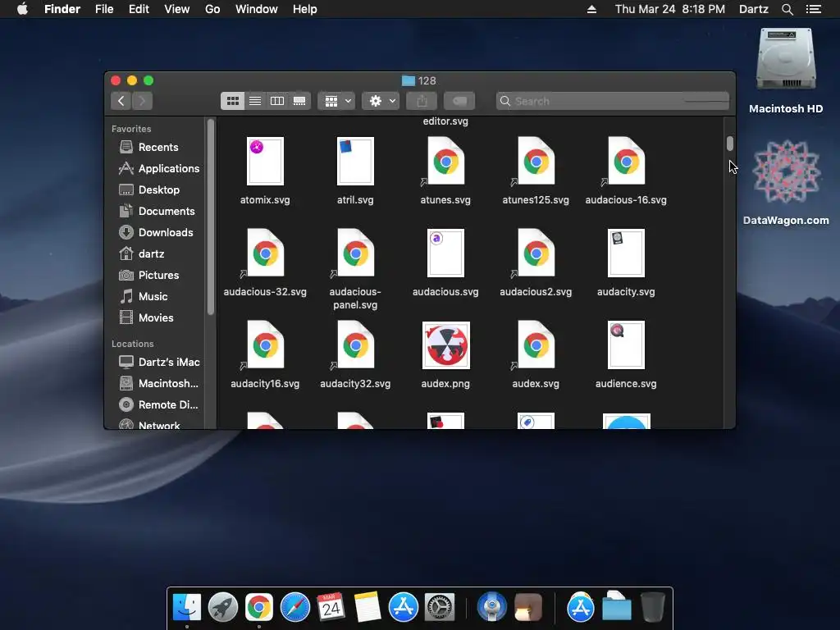Switch to gallery view in Finder toolbar
840x630 pixels.
[299, 101]
